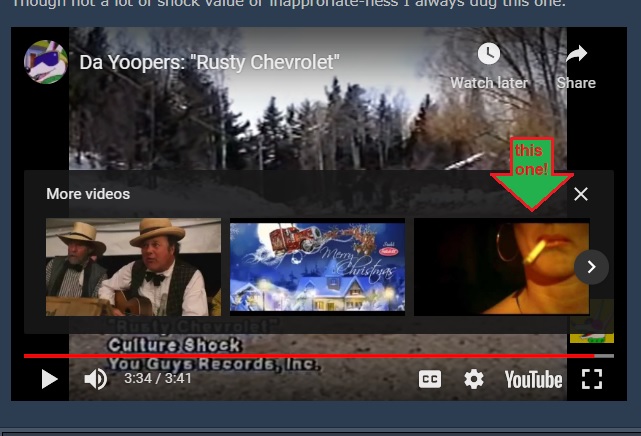Close the More videos panel
Image resolution: width=641 pixels, height=436 pixels.
pyautogui.click(x=581, y=194)
